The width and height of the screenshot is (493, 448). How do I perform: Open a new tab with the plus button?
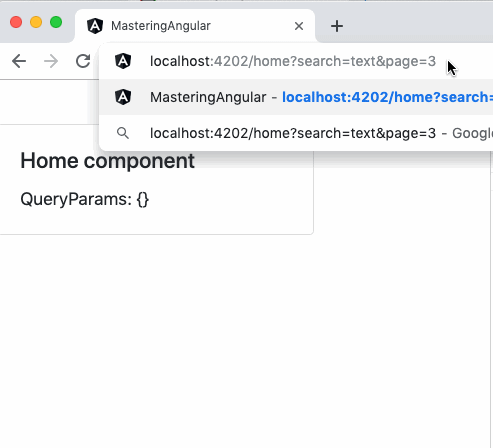click(337, 26)
